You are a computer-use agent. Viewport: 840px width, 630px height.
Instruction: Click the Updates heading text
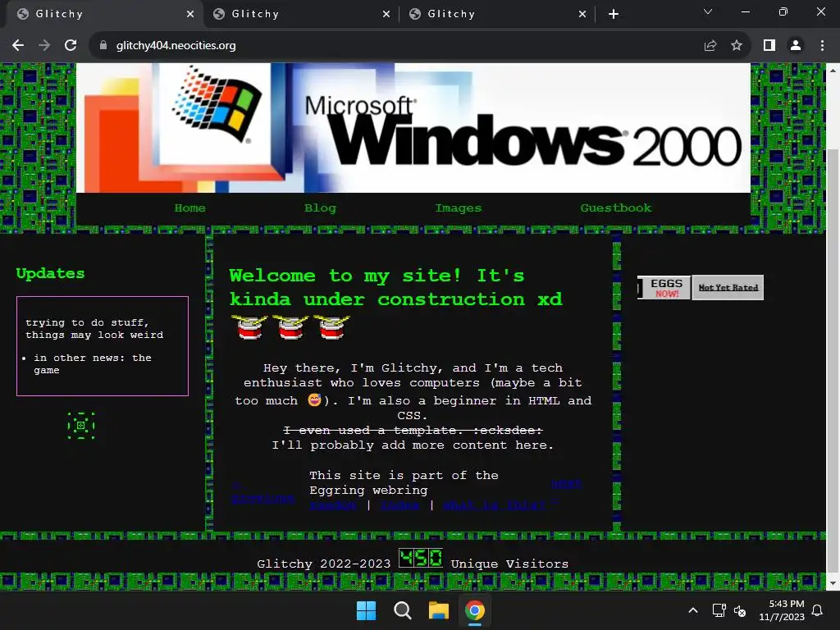tap(50, 273)
